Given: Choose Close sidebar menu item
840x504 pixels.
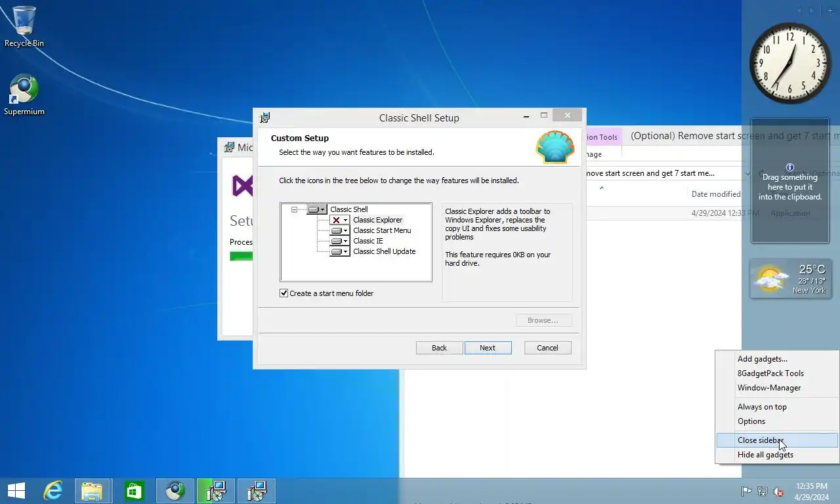Looking at the screenshot, I should tap(777, 440).
